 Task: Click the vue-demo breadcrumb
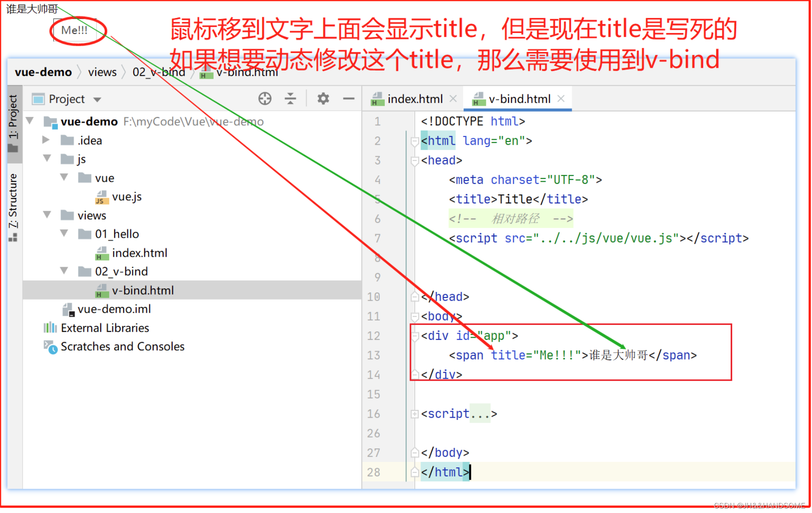pos(43,72)
